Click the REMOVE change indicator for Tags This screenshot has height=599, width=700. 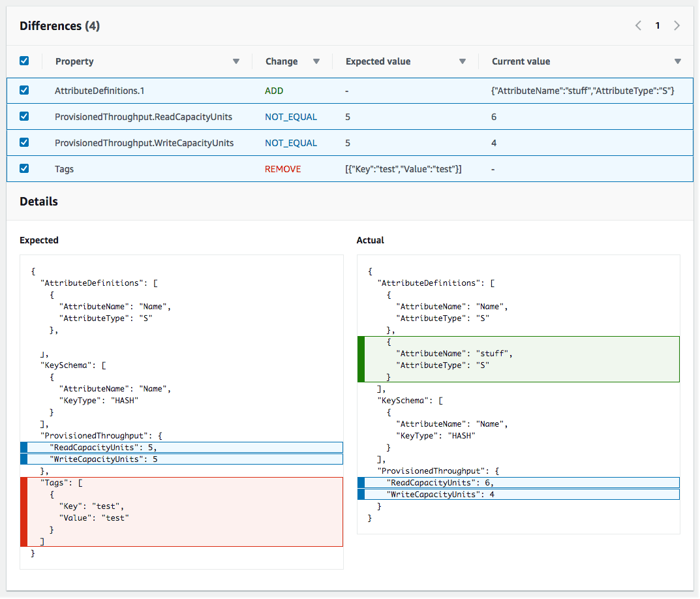pyautogui.click(x=282, y=168)
